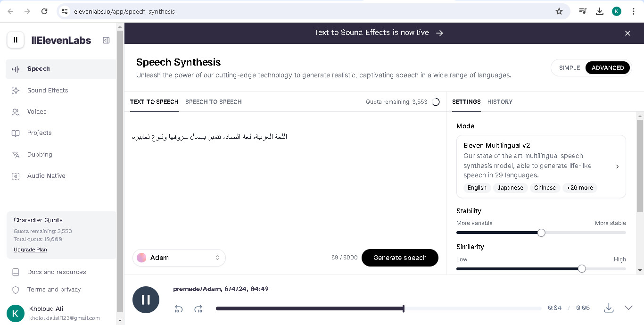This screenshot has width=644, height=325.
Task: Pause playback in the bottom player
Action: tap(146, 300)
